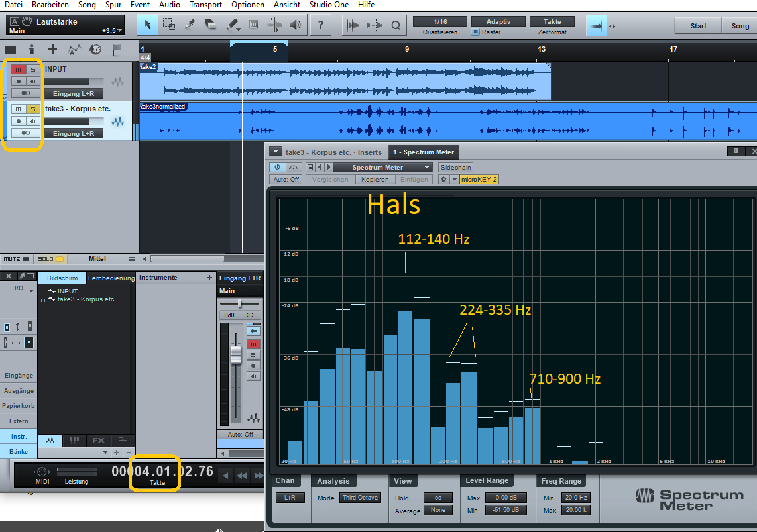Open the Ansicht menu
This screenshot has height=532, width=757.
(x=287, y=5)
